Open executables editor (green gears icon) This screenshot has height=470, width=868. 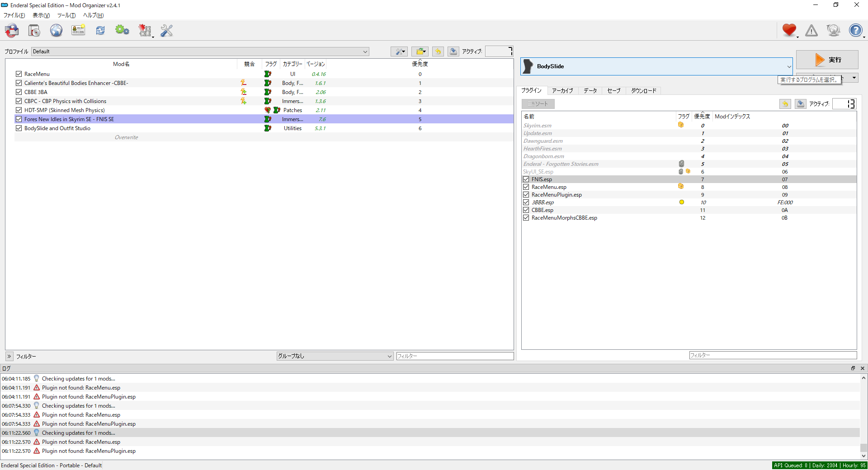click(x=122, y=30)
